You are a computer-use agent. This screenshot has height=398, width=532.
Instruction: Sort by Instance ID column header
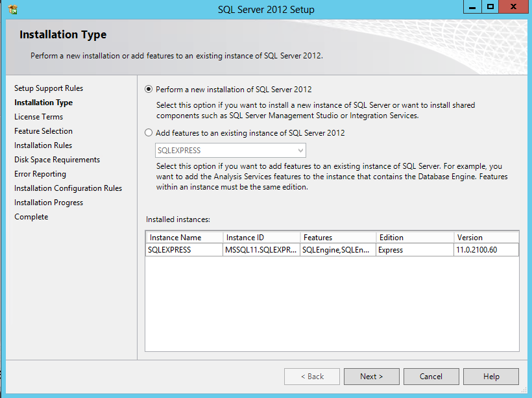coord(261,238)
